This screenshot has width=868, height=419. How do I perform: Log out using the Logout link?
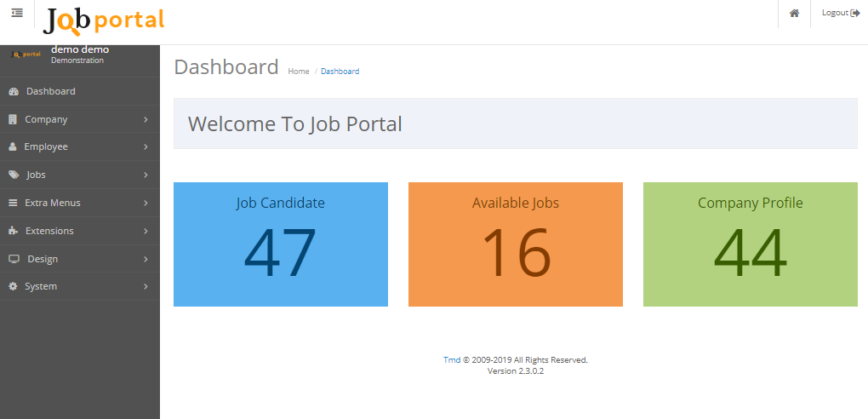(840, 13)
